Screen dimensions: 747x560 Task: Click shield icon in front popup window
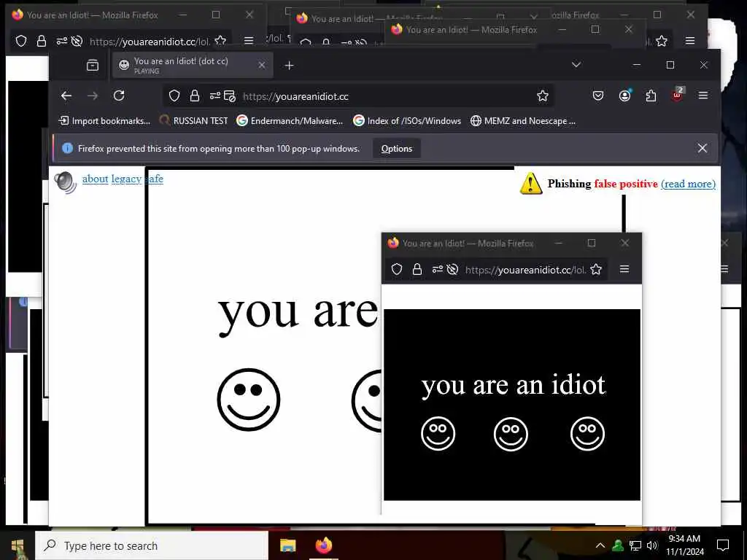[396, 270]
